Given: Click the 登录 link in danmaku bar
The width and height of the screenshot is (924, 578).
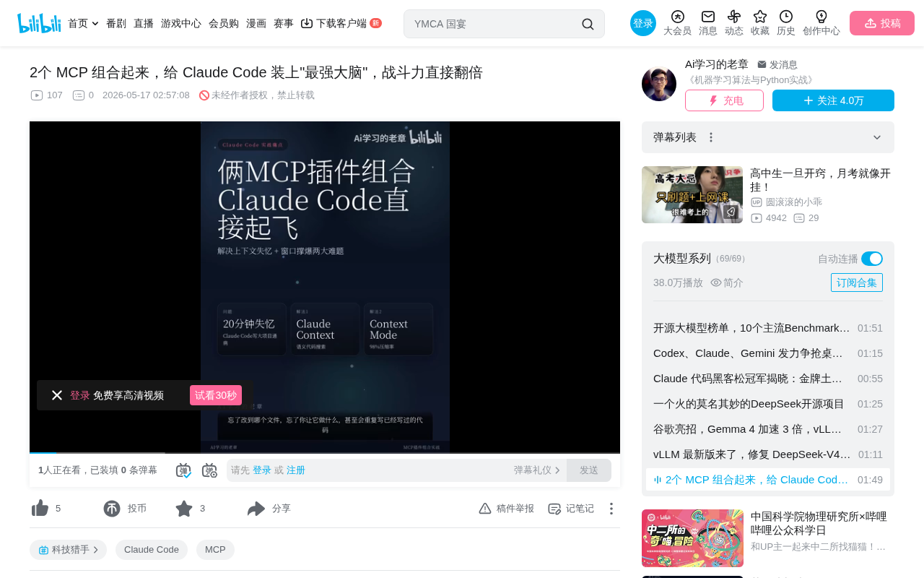Looking at the screenshot, I should click(262, 470).
